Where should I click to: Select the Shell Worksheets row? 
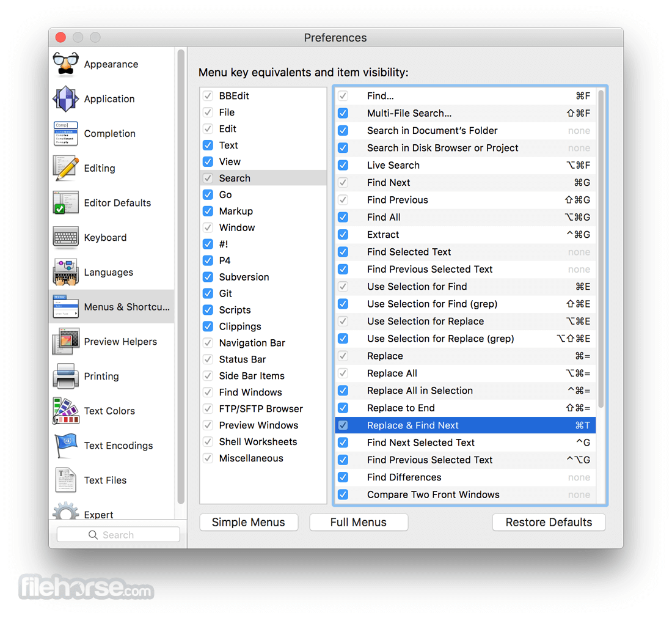point(263,442)
